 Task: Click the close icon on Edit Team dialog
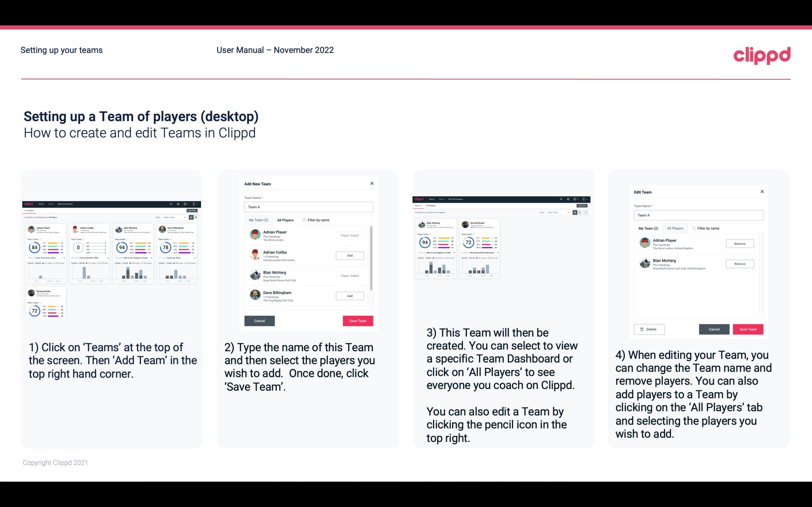coord(762,192)
